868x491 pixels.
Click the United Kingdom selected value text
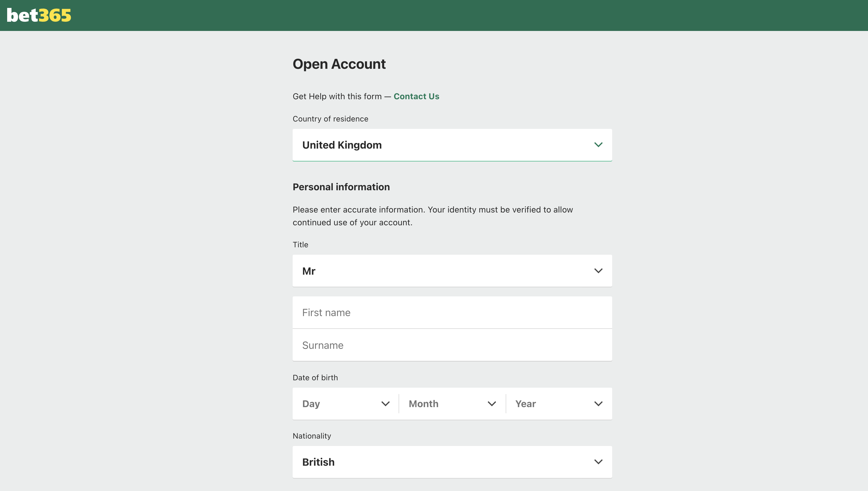[342, 145]
